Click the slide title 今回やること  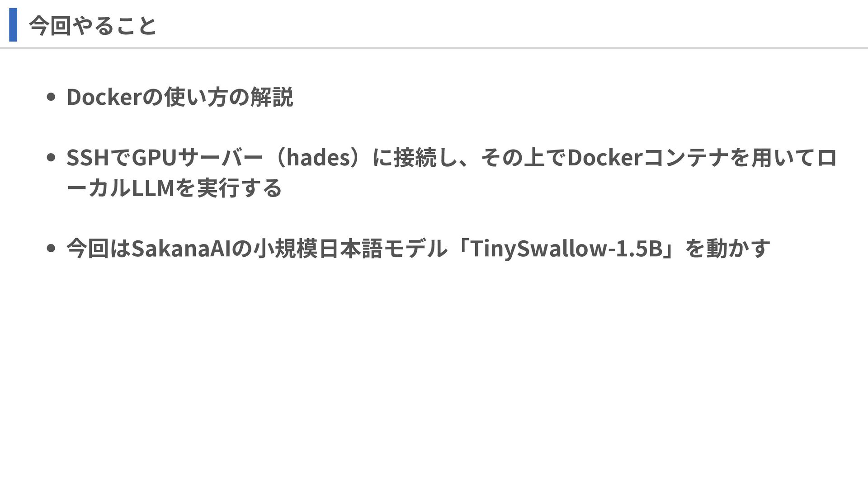pos(93,25)
